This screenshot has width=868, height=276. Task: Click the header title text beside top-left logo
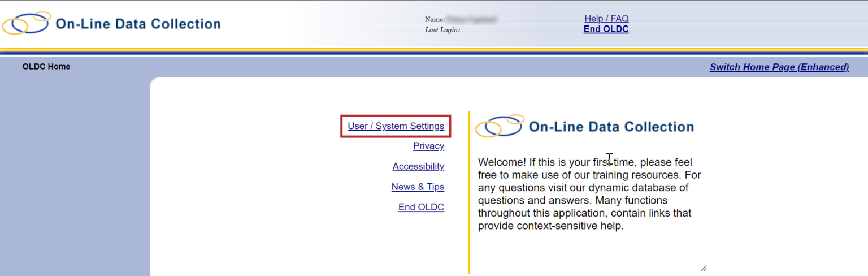click(138, 24)
